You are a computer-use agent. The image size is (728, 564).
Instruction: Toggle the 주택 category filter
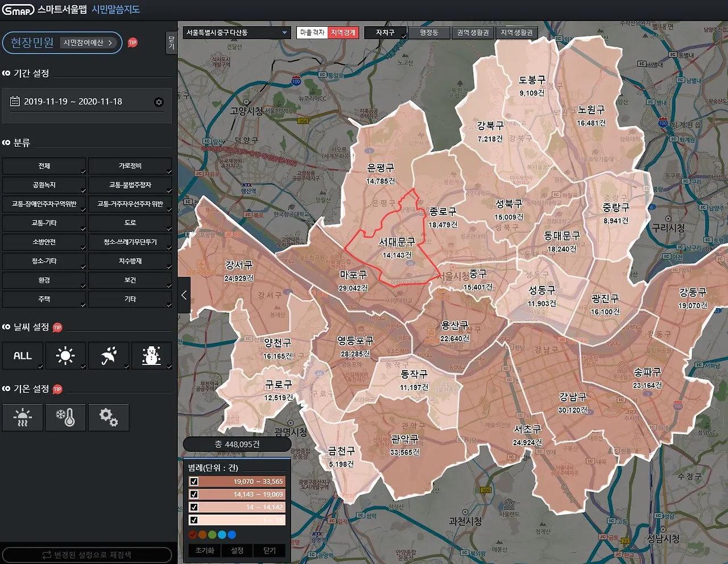[x=44, y=299]
